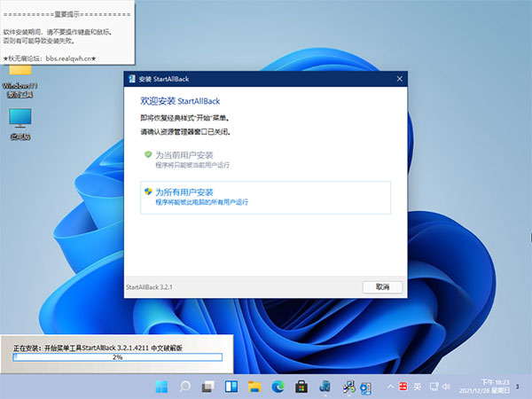This screenshot has width=532, height=399.
Task: Open taskbar Search
Action: click(x=184, y=387)
